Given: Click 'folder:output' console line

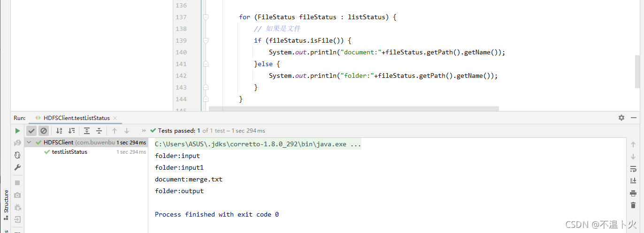Looking at the screenshot, I should pyautogui.click(x=179, y=191).
